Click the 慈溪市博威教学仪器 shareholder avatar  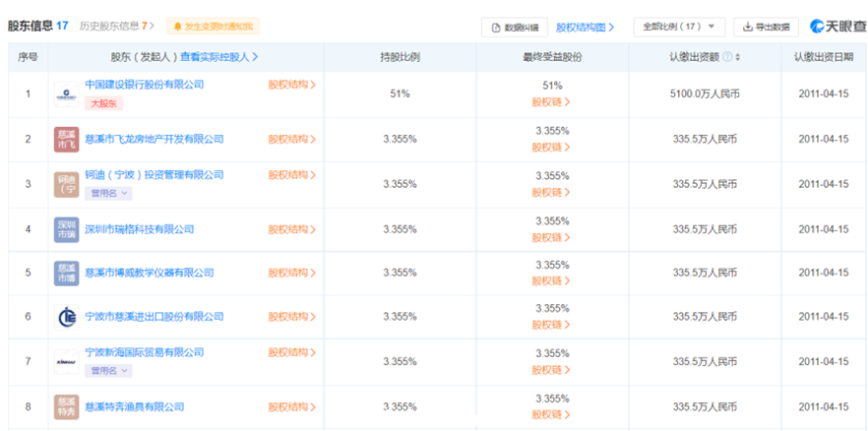[x=67, y=273]
